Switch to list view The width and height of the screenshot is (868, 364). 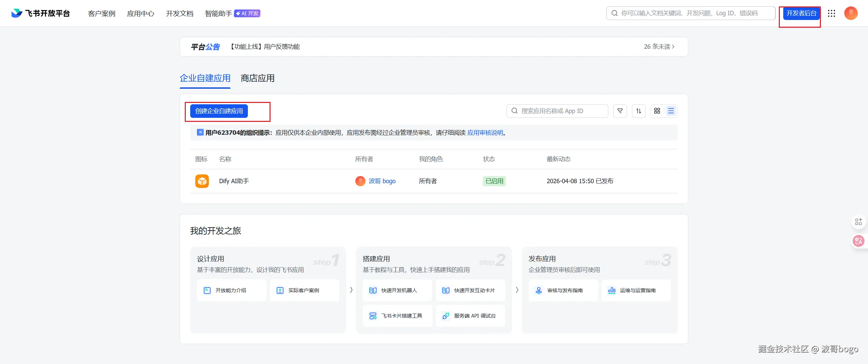pyautogui.click(x=671, y=111)
